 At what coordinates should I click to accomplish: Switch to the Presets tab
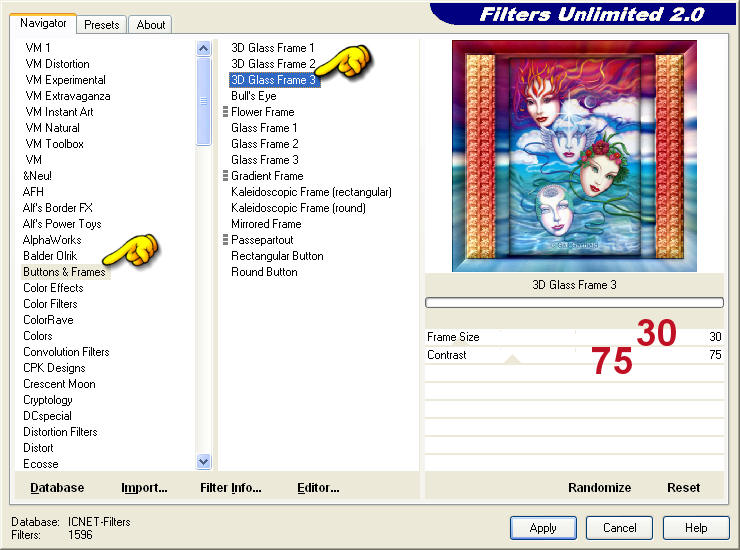[x=101, y=25]
